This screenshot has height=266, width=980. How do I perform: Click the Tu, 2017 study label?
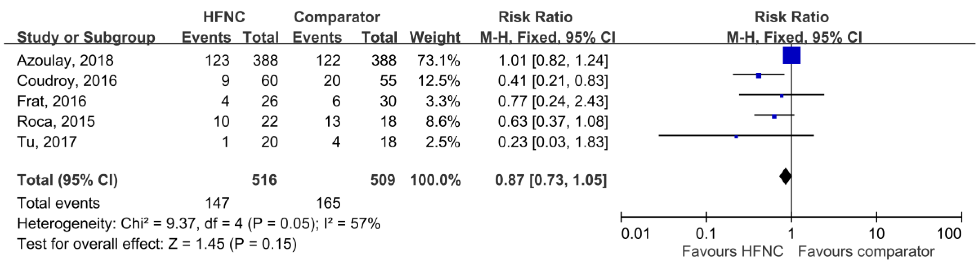(47, 142)
